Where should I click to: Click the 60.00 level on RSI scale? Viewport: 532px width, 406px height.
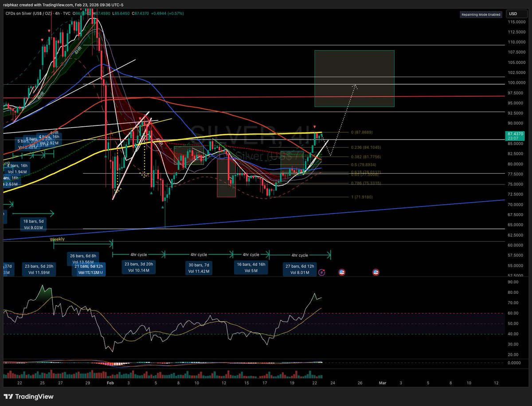click(x=512, y=313)
